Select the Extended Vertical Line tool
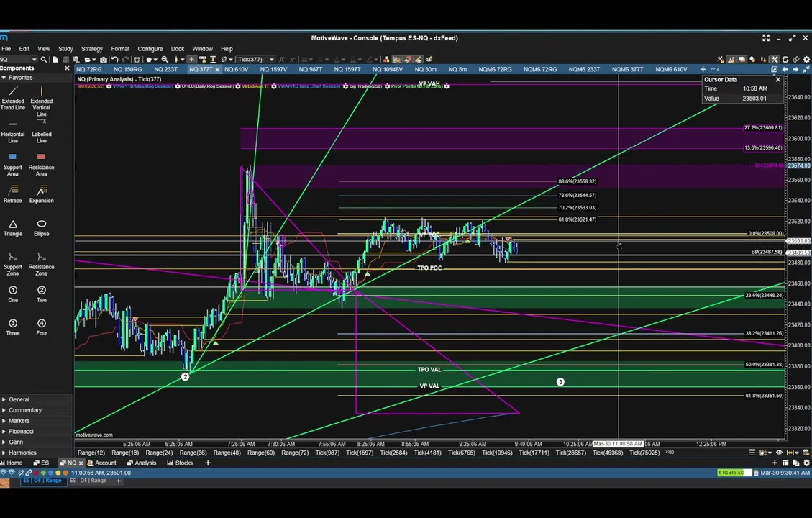Image resolution: width=812 pixels, height=518 pixels. (x=42, y=101)
